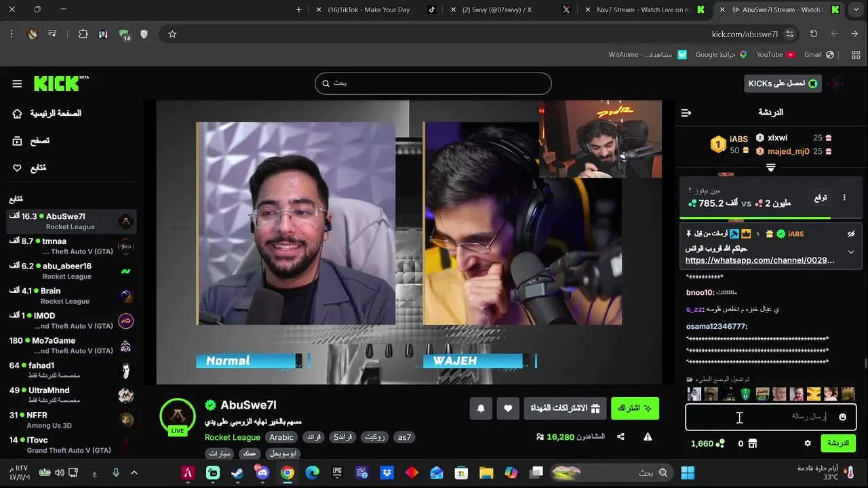Screen dimensions: 868x488
Task: Open the YouTube bookmark
Action: click(x=775, y=54)
